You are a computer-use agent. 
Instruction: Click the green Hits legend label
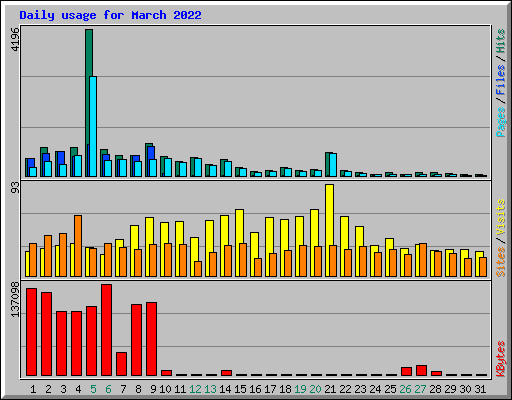[500, 41]
